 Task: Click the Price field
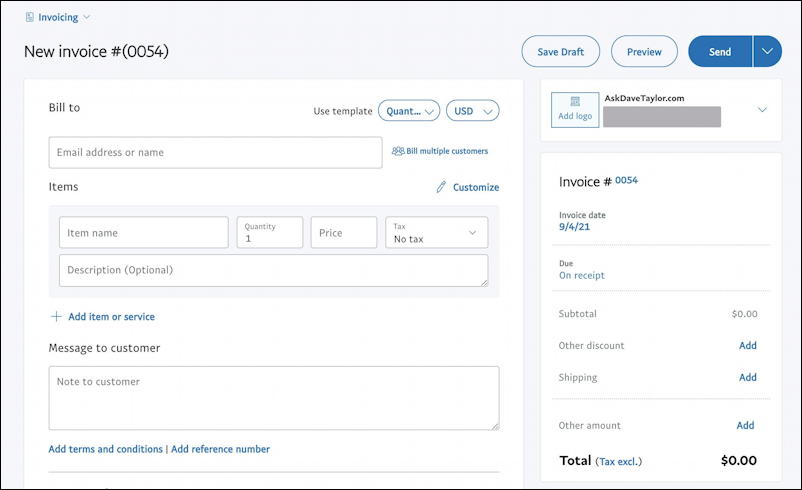pyautogui.click(x=344, y=233)
